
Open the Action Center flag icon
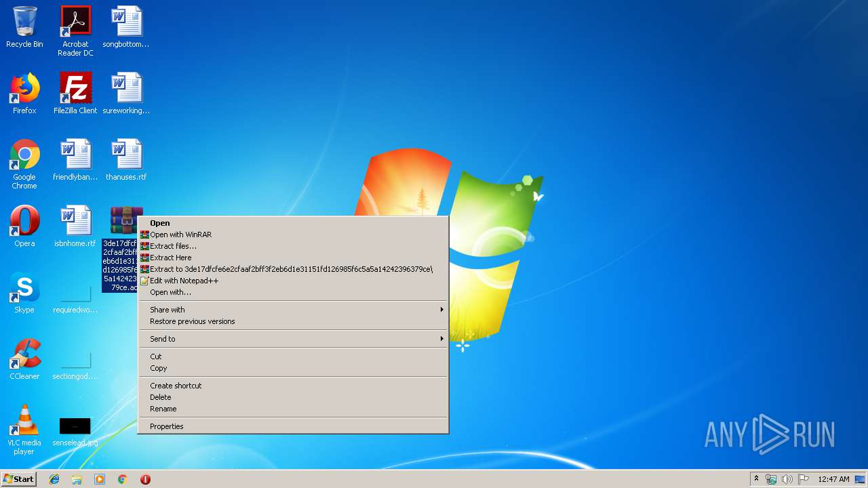tap(803, 479)
